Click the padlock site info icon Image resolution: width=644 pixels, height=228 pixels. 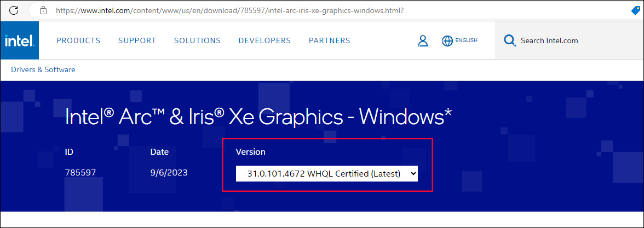click(x=43, y=10)
